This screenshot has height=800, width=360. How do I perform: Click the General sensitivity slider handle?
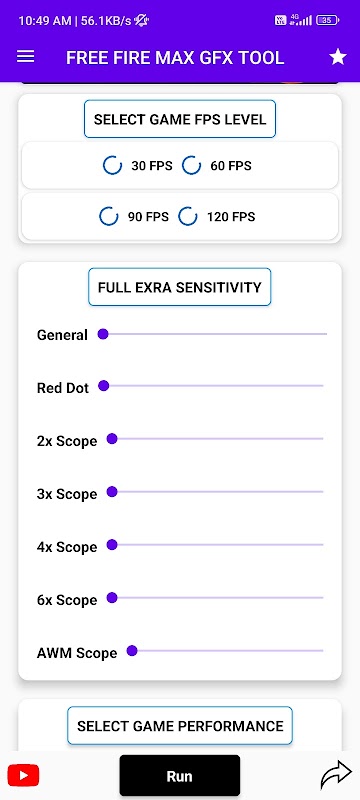click(x=103, y=334)
